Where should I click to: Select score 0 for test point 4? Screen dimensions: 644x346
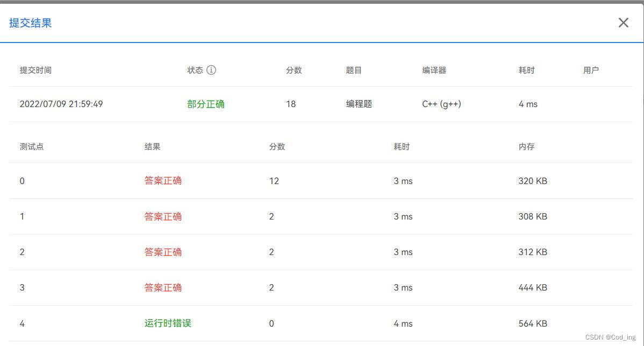271,323
